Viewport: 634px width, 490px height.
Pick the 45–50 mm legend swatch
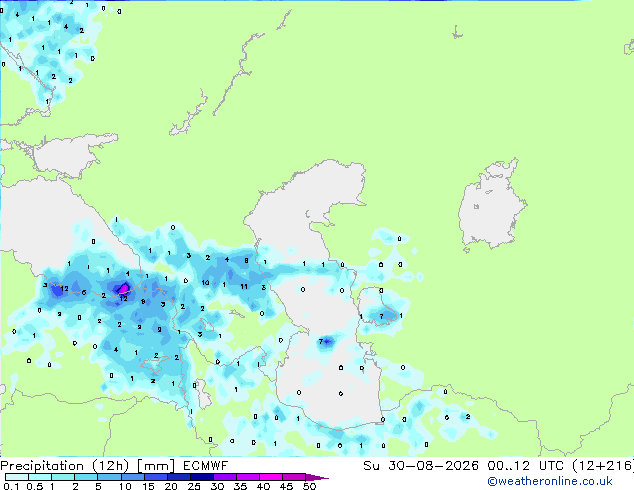coord(293,477)
